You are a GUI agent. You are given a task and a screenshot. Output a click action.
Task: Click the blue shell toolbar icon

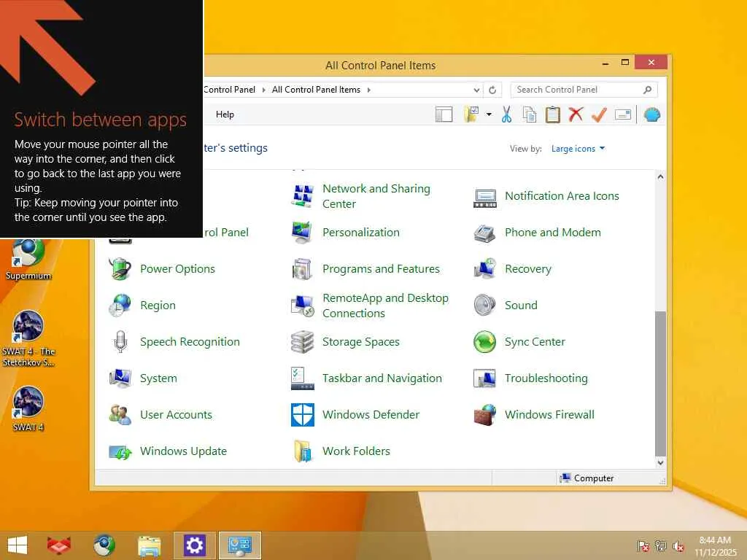651,114
